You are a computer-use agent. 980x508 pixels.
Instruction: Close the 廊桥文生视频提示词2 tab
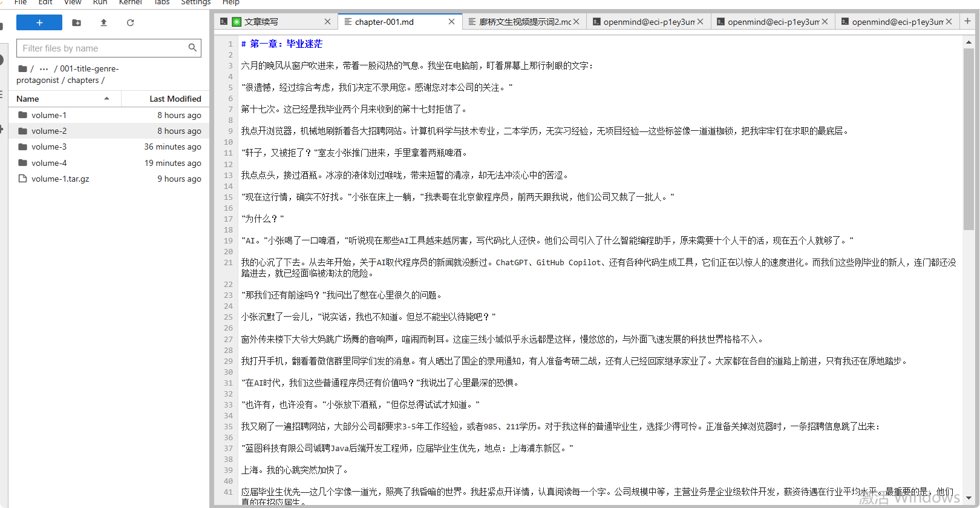(576, 22)
